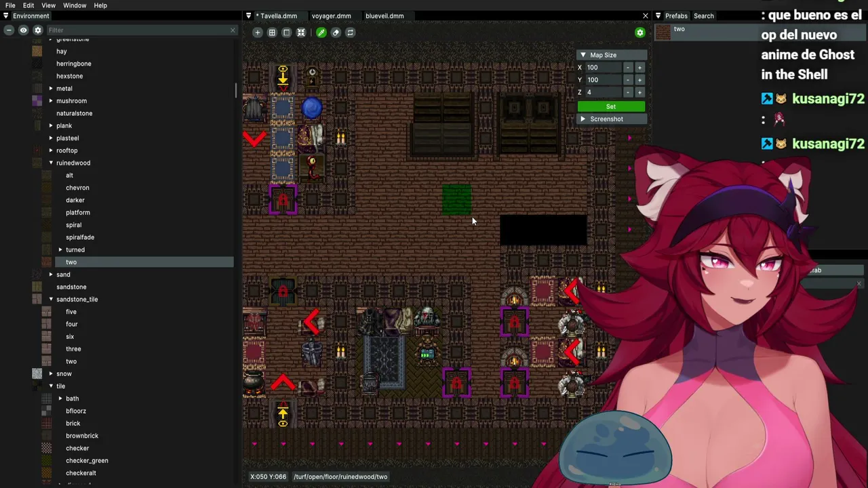Decrease the Y map size value
868x488 pixels.
click(x=628, y=80)
